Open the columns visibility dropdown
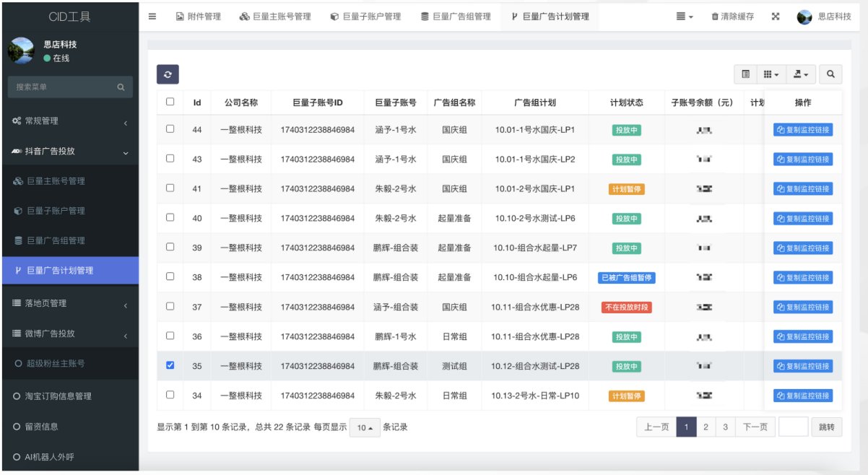This screenshot has width=868, height=475. coord(771,74)
